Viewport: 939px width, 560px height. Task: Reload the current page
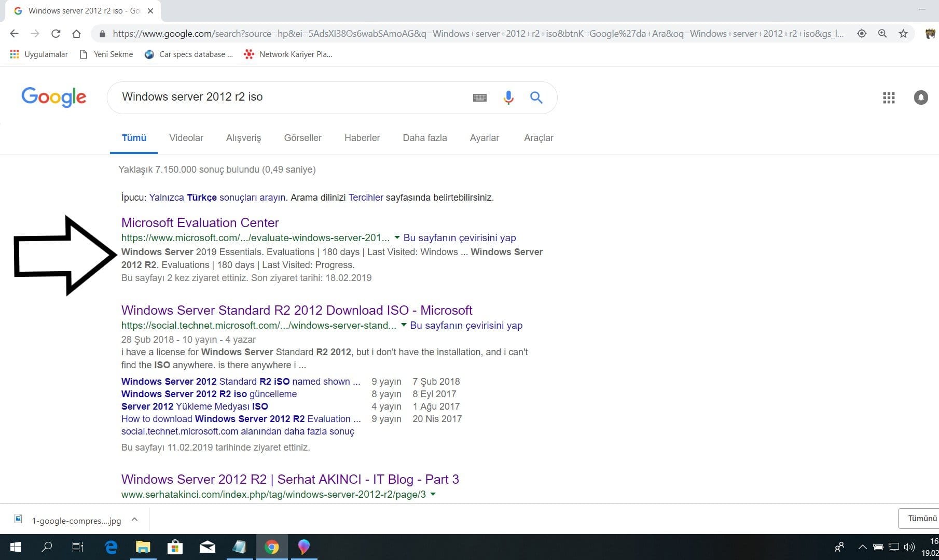coord(56,34)
